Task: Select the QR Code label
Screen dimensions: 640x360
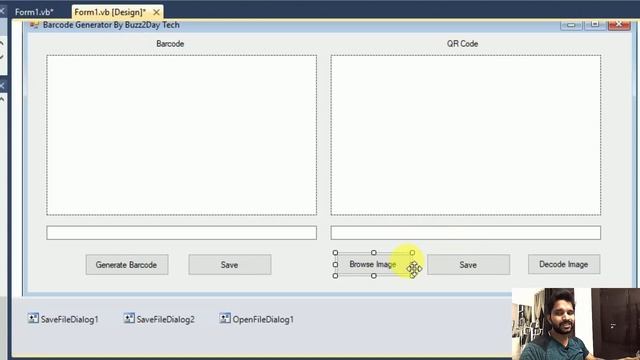Action: (462, 44)
